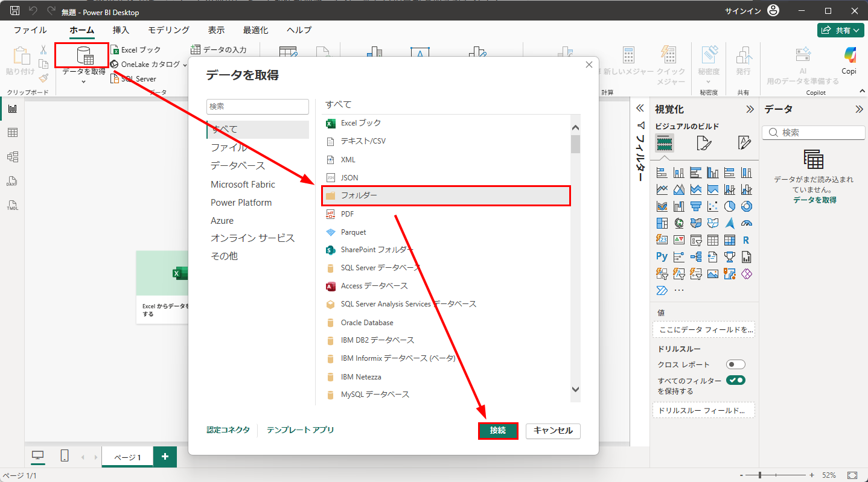Select the Pie chart visual

pos(730,206)
